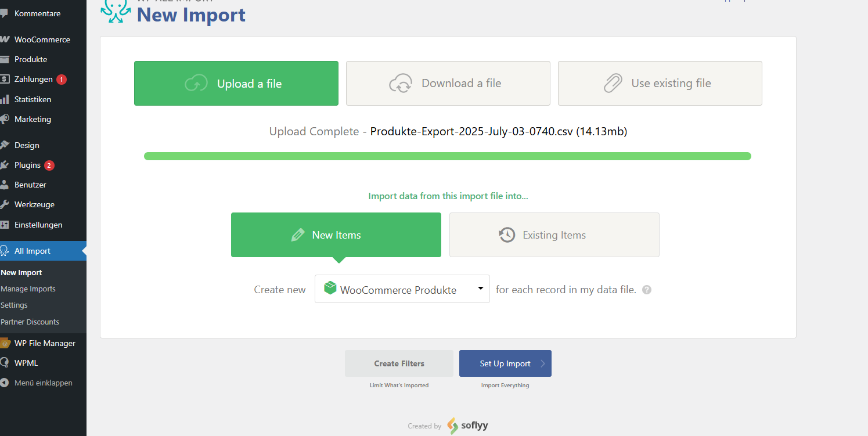Choose Use existing file option

click(660, 84)
